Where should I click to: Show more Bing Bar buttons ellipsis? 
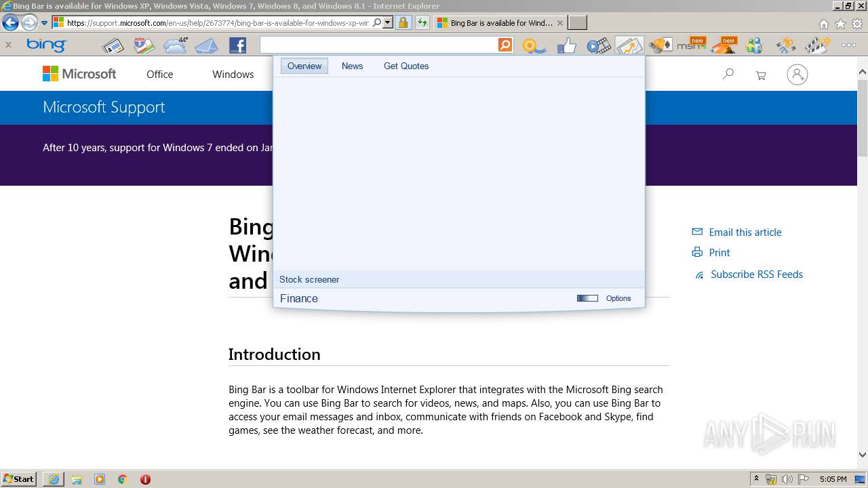click(x=848, y=45)
